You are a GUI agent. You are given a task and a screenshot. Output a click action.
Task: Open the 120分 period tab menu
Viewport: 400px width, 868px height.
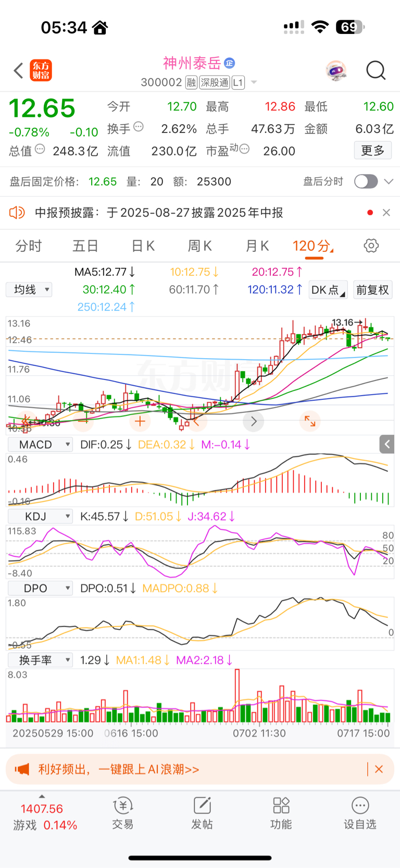point(312,246)
